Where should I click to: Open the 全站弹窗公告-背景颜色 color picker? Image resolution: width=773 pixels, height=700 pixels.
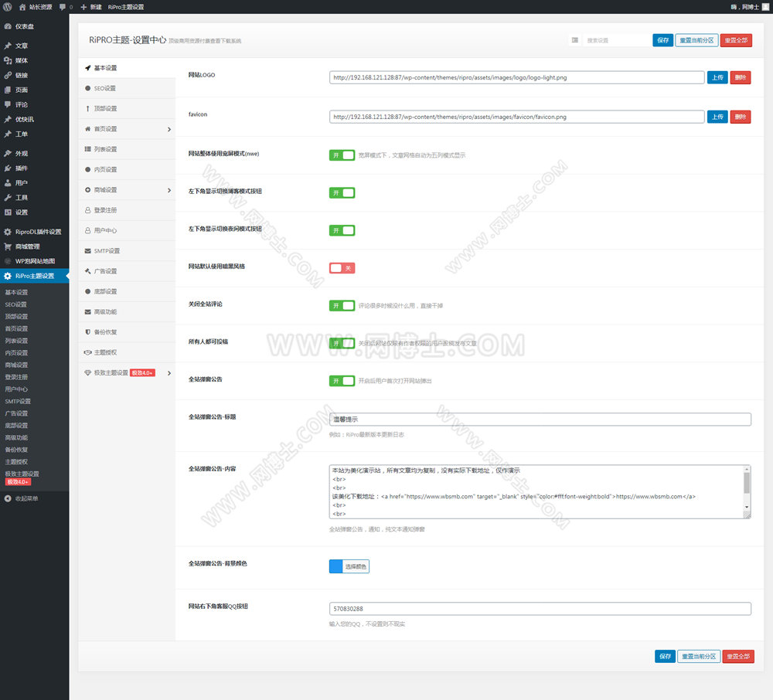coord(349,566)
